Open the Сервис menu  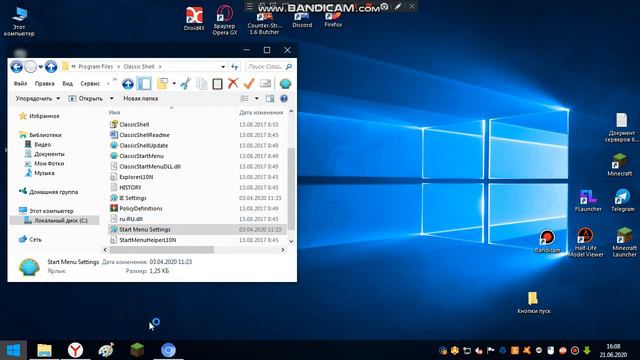[x=90, y=84]
